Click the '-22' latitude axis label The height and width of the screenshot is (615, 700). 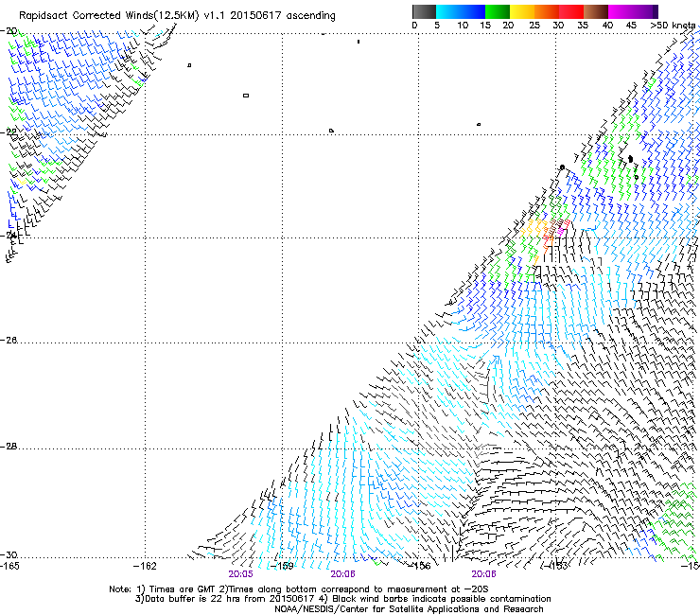(9, 132)
